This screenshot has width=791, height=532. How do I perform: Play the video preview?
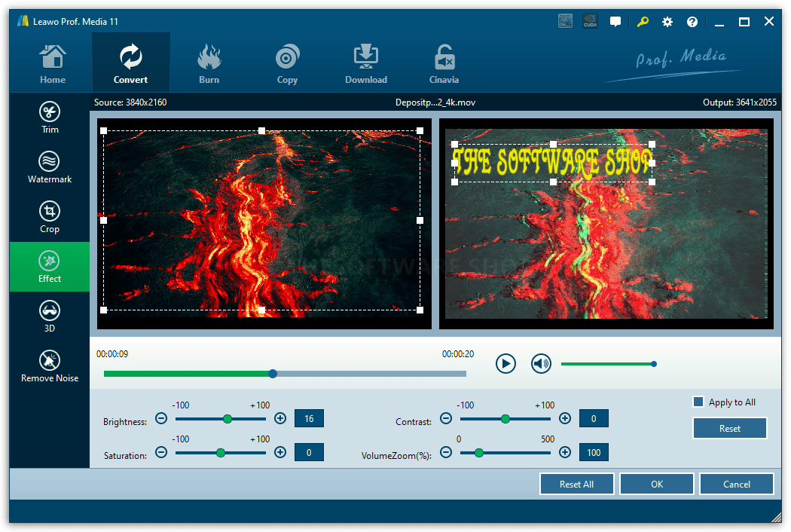click(x=505, y=363)
